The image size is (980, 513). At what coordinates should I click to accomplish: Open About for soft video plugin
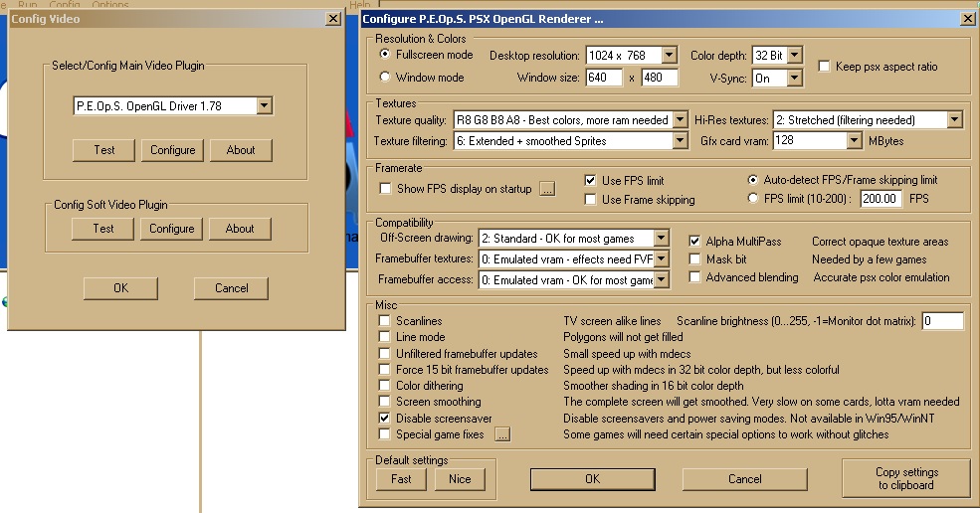tap(240, 229)
